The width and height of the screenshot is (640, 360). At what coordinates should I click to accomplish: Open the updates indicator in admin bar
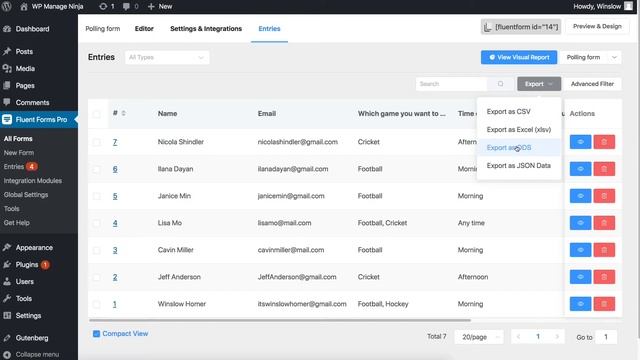pos(106,7)
